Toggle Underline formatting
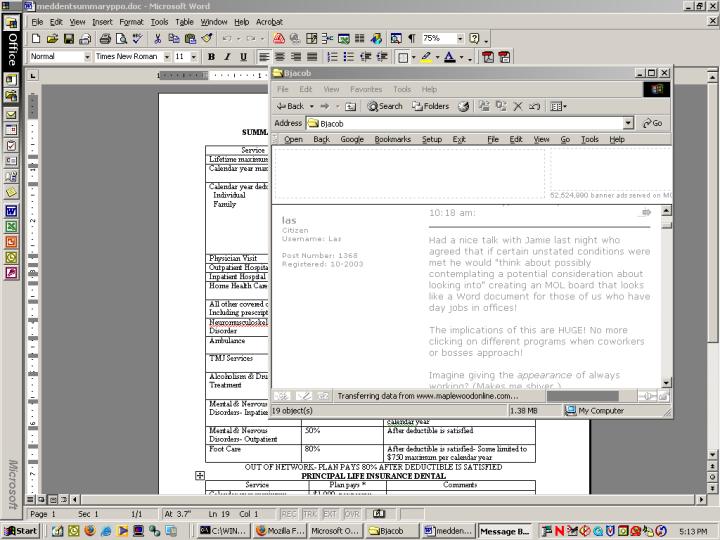Image resolution: width=720 pixels, height=540 pixels. [243, 57]
